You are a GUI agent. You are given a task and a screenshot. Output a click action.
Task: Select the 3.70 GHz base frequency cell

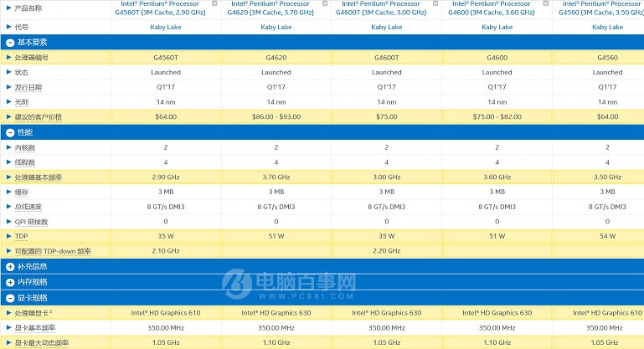click(x=276, y=177)
